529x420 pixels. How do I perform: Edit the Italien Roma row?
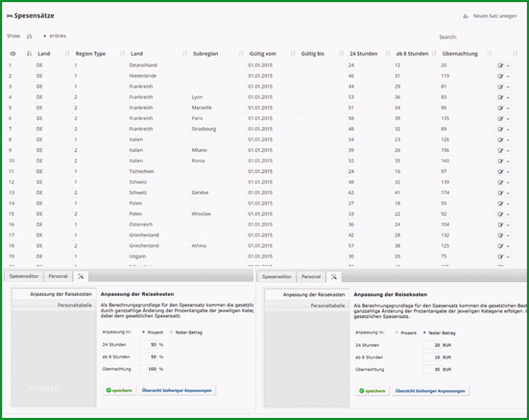pyautogui.click(x=500, y=162)
